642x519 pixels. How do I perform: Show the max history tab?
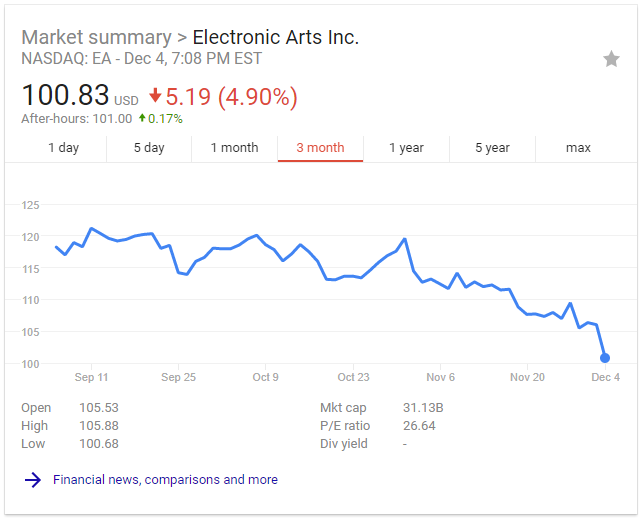click(x=578, y=148)
